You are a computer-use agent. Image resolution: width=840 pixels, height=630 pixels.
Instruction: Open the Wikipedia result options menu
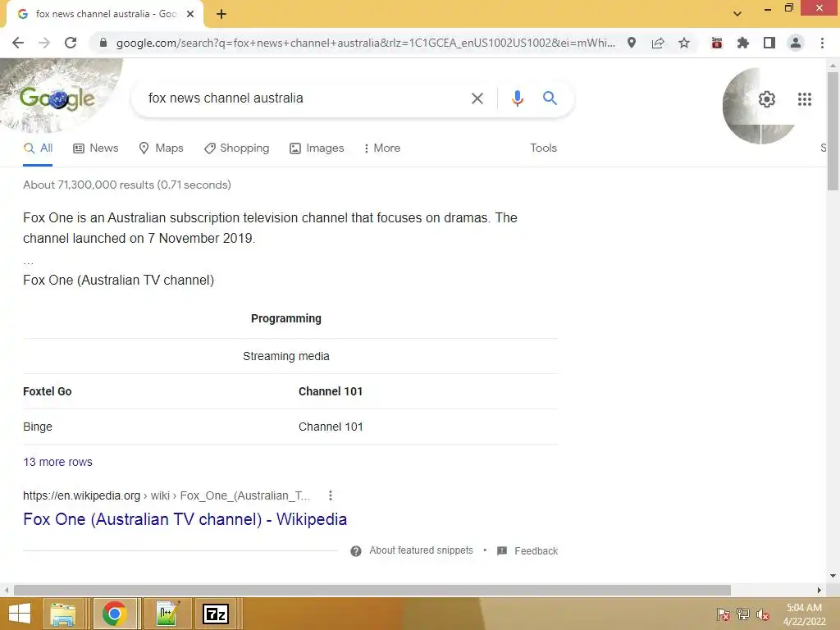(331, 495)
